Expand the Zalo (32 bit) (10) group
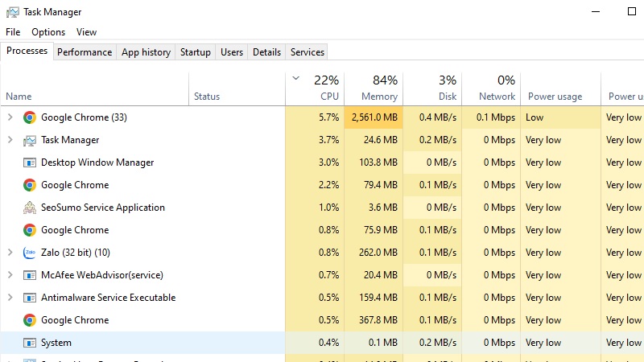The image size is (644, 362). [10, 253]
